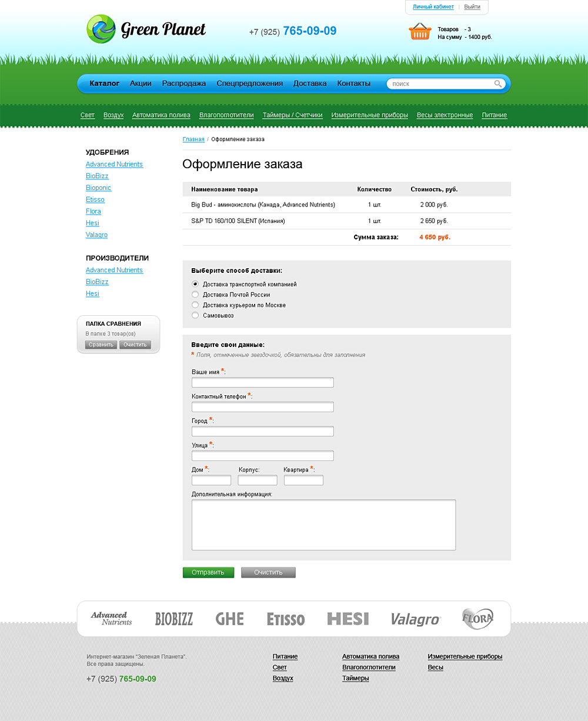Go to Распродажа in navigation bar

click(x=184, y=84)
